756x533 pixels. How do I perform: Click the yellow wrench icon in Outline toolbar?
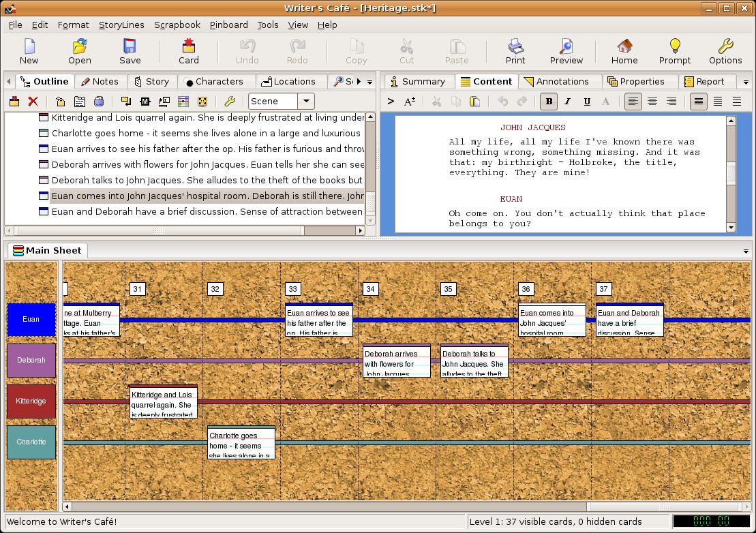tap(230, 101)
